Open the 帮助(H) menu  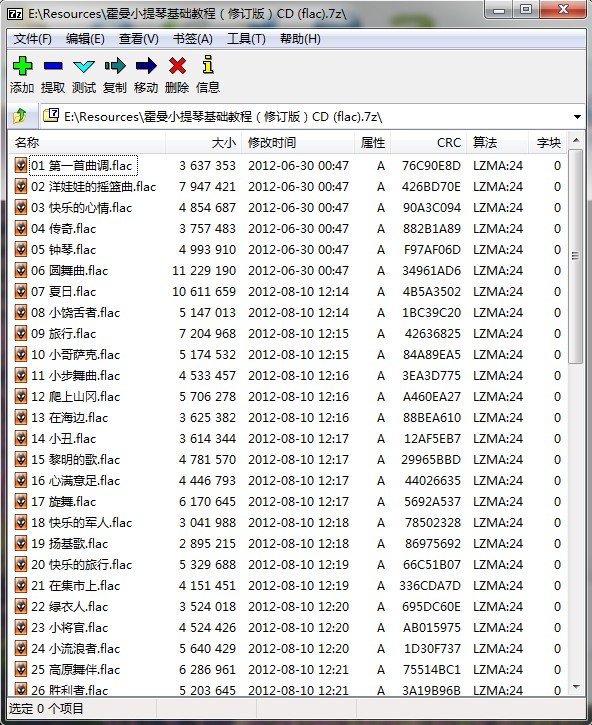pyautogui.click(x=300, y=39)
